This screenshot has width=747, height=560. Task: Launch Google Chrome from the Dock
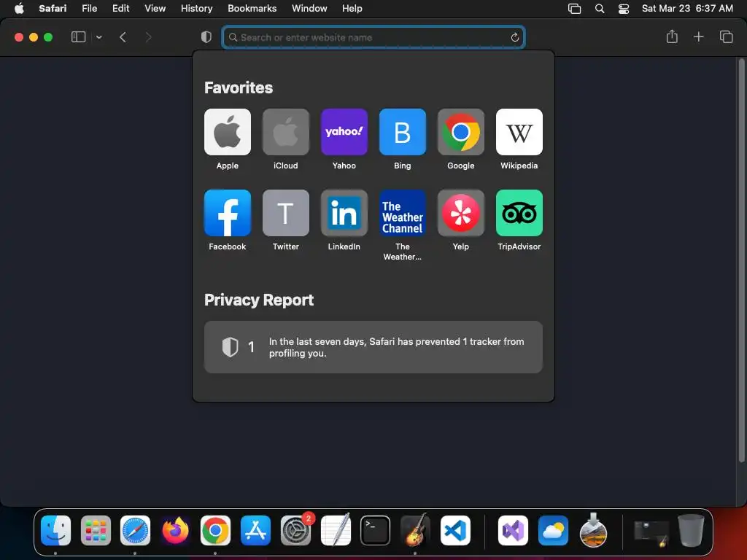tap(215, 530)
